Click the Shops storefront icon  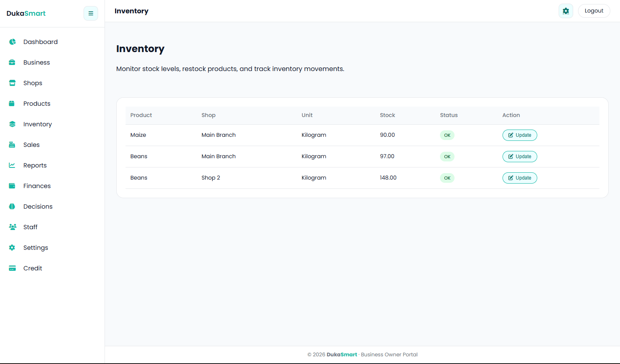point(12,83)
